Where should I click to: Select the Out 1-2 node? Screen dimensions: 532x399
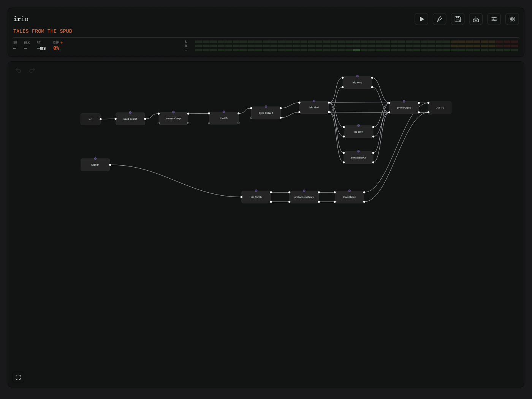(x=440, y=108)
